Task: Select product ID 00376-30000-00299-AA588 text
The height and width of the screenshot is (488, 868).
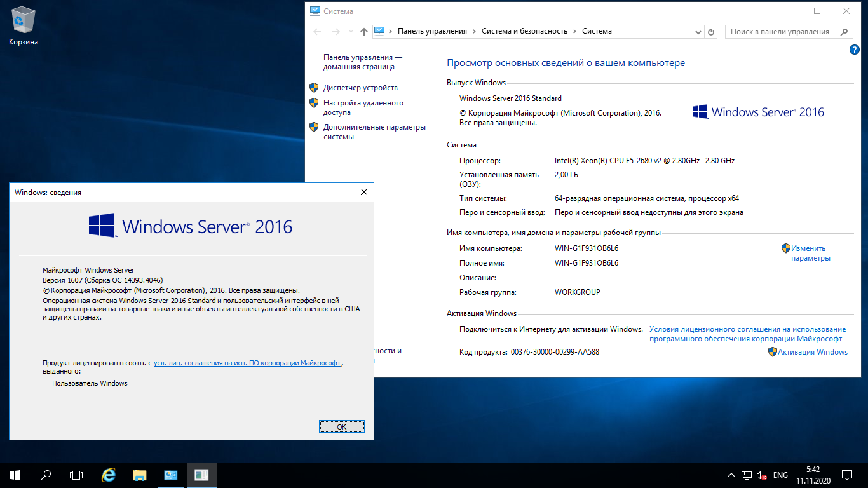Action: 555,352
